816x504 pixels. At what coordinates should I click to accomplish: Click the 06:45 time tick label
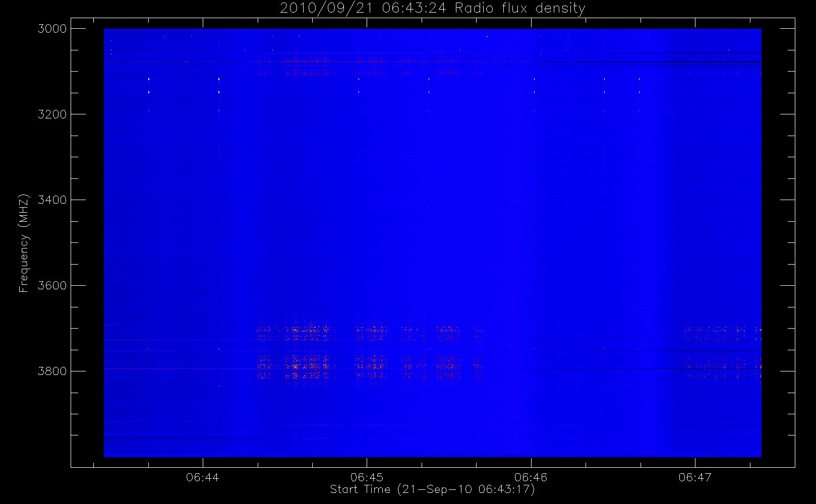tap(367, 477)
